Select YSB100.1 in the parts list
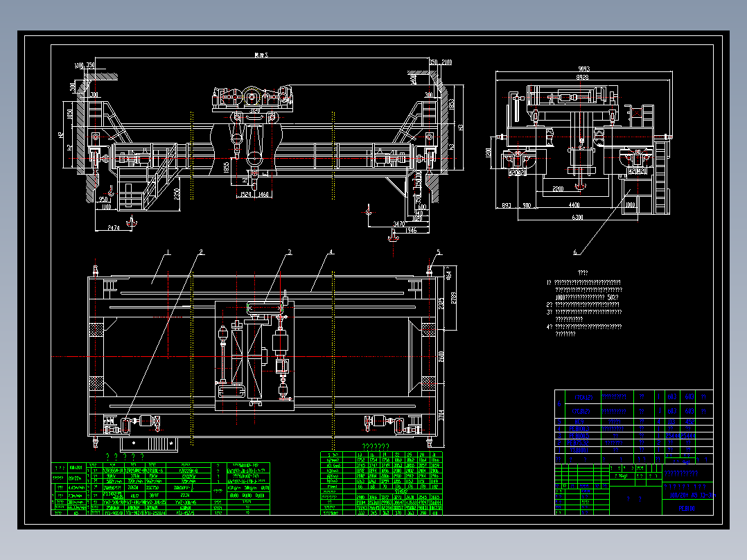This screenshot has height=560, width=747. click(579, 450)
